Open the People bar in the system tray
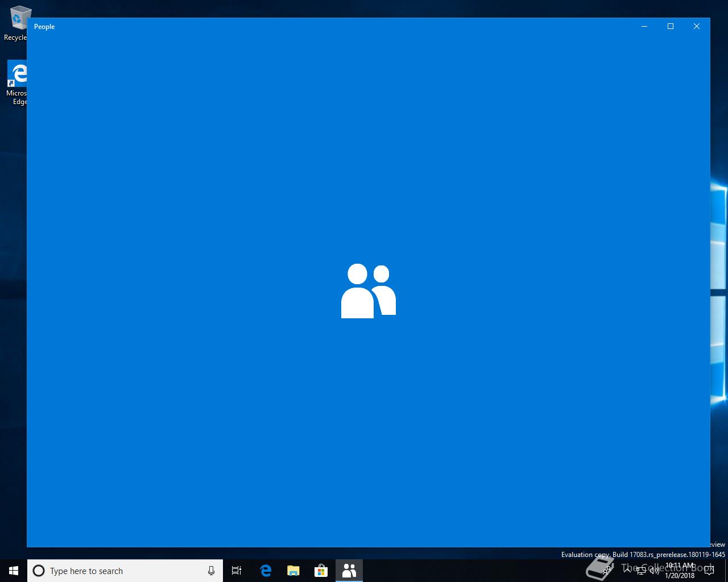This screenshot has height=582, width=728. [x=606, y=571]
